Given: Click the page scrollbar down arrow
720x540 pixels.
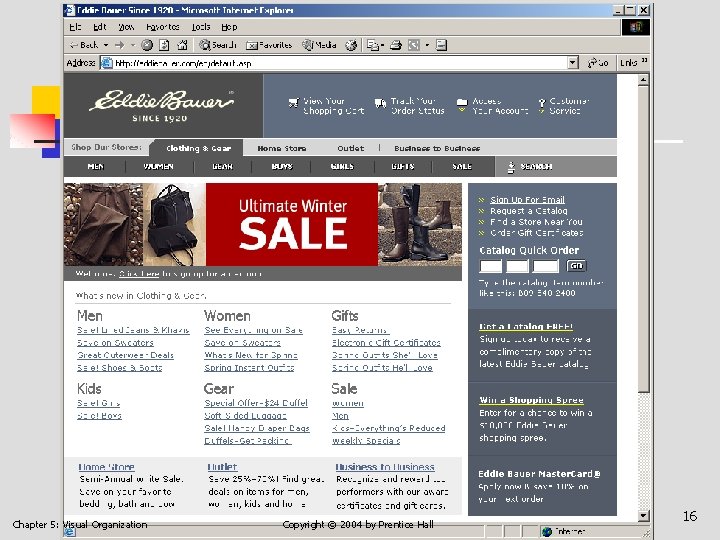Looking at the screenshot, I should (x=643, y=516).
